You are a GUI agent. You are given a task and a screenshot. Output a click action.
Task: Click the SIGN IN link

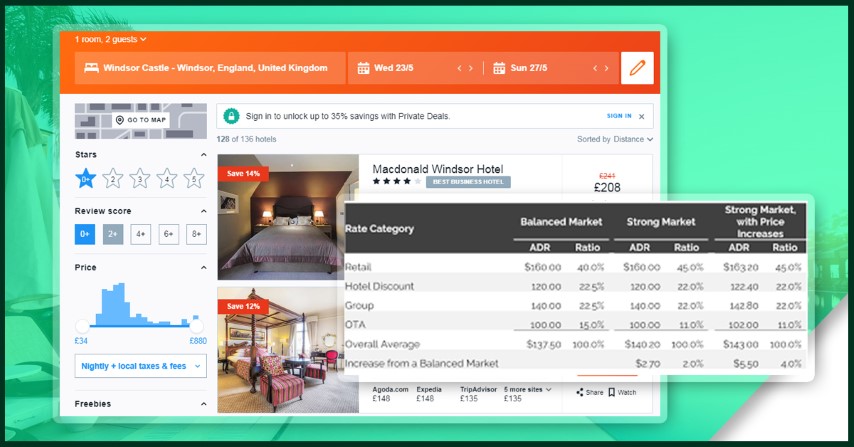coord(619,116)
